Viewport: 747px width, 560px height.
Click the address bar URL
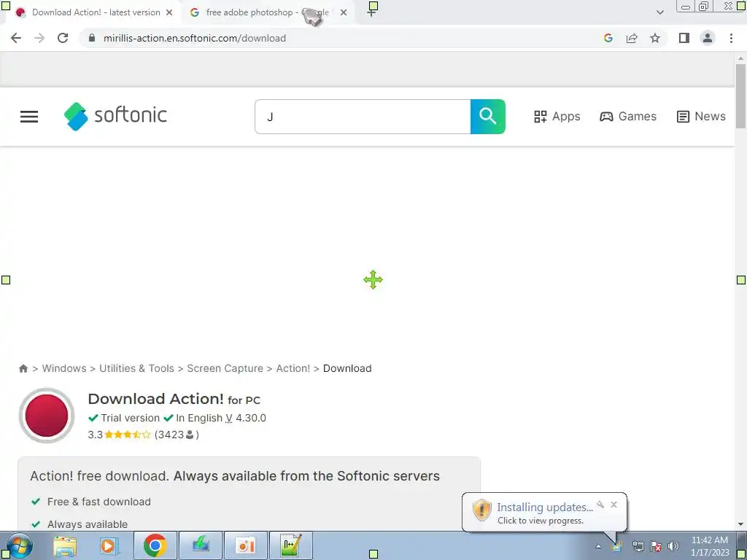tap(194, 38)
